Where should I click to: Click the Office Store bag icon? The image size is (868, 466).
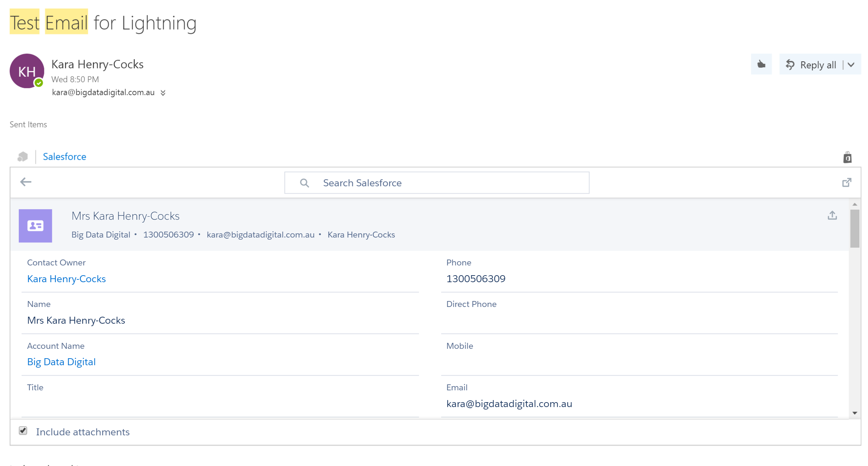847,158
